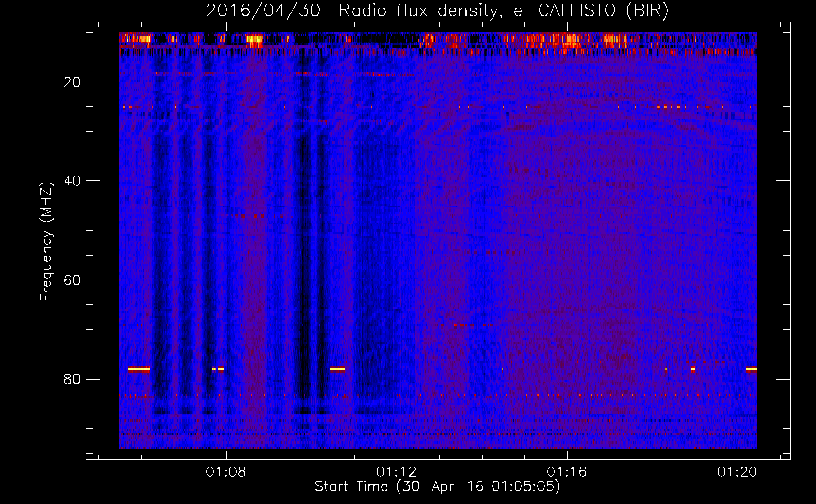Click the 20 MHz frequency tick label

coord(72,82)
